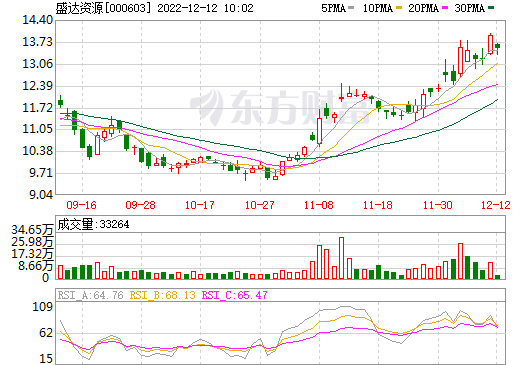Click the tallest red volume bar
The image size is (520, 365).
tap(341, 258)
